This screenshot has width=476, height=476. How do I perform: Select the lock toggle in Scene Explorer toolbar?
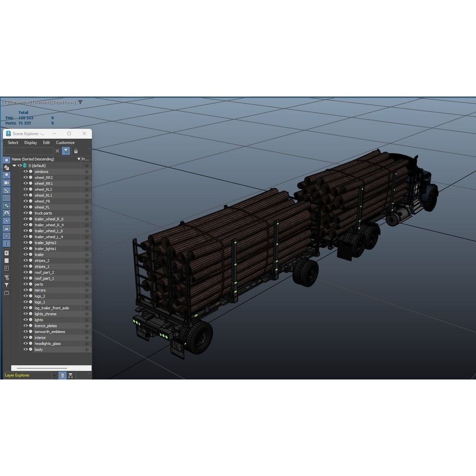click(x=75, y=151)
